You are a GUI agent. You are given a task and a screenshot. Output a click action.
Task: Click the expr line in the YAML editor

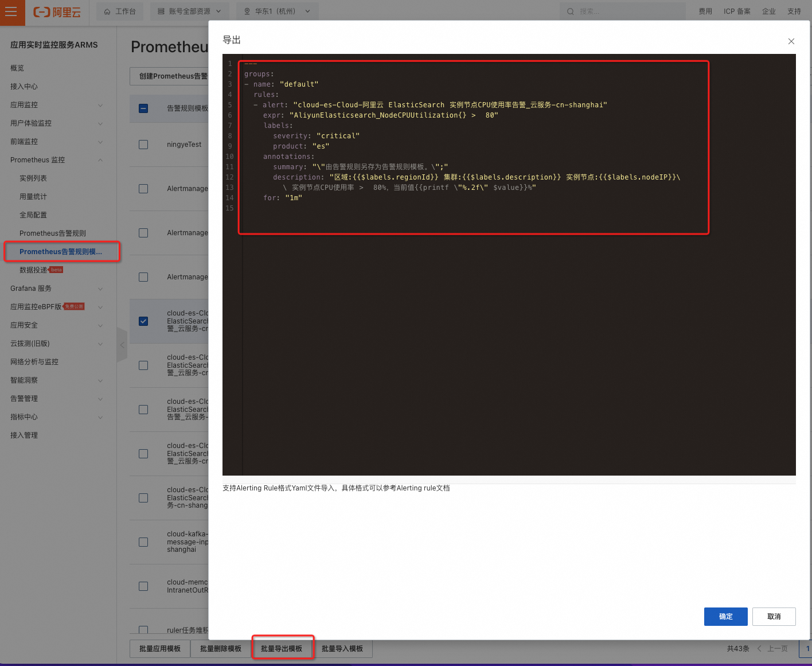tap(381, 115)
